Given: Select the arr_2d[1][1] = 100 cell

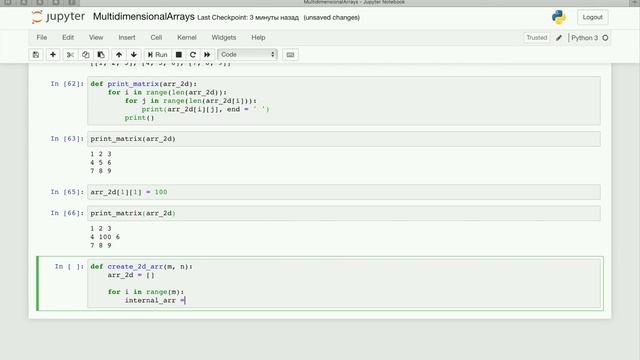Looking at the screenshot, I should (x=344, y=192).
